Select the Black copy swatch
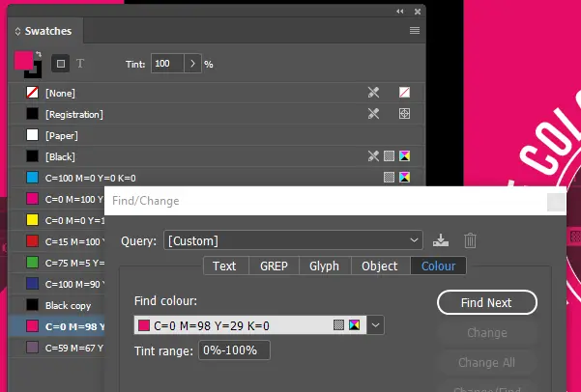581x392 pixels. point(57,305)
